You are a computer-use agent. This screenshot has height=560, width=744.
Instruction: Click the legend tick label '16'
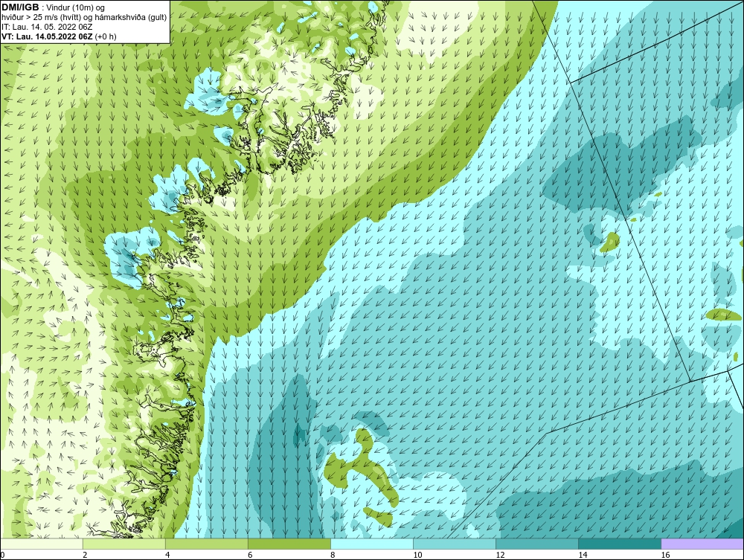(x=665, y=555)
